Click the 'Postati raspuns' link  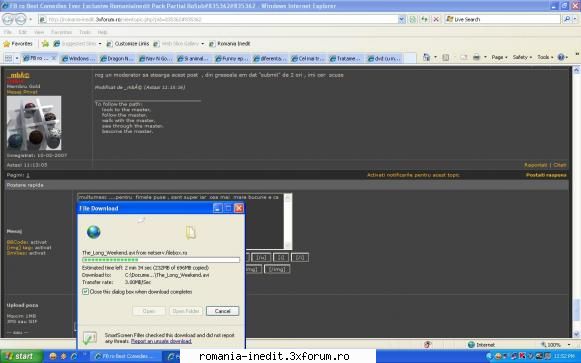[546, 175]
